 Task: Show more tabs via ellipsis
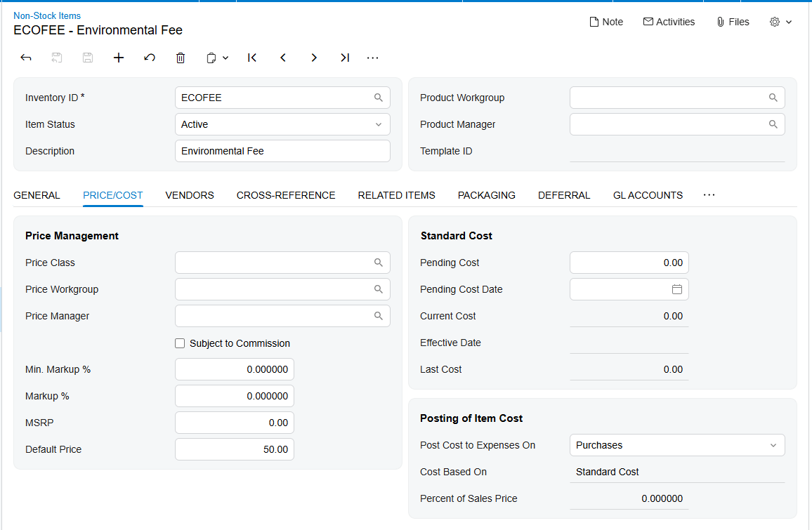[x=709, y=195]
